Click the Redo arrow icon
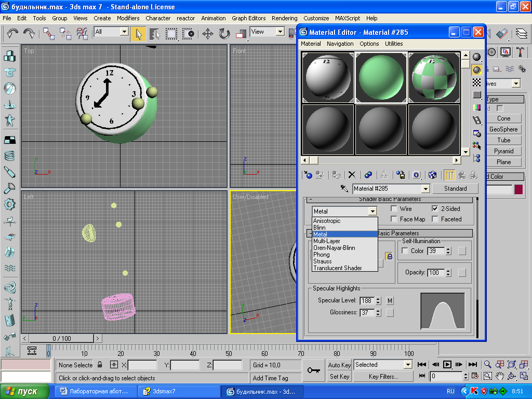This screenshot has width=532, height=399. coord(29,33)
